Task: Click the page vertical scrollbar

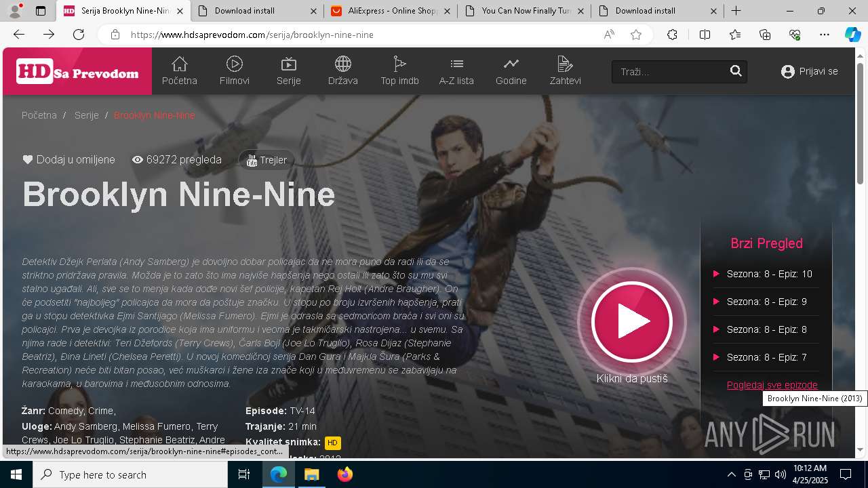Action: (861, 124)
